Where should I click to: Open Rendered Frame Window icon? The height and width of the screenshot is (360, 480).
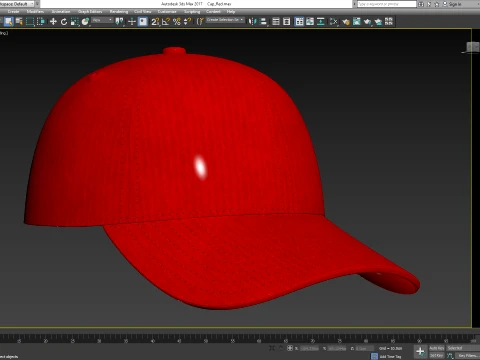[x=357, y=22]
